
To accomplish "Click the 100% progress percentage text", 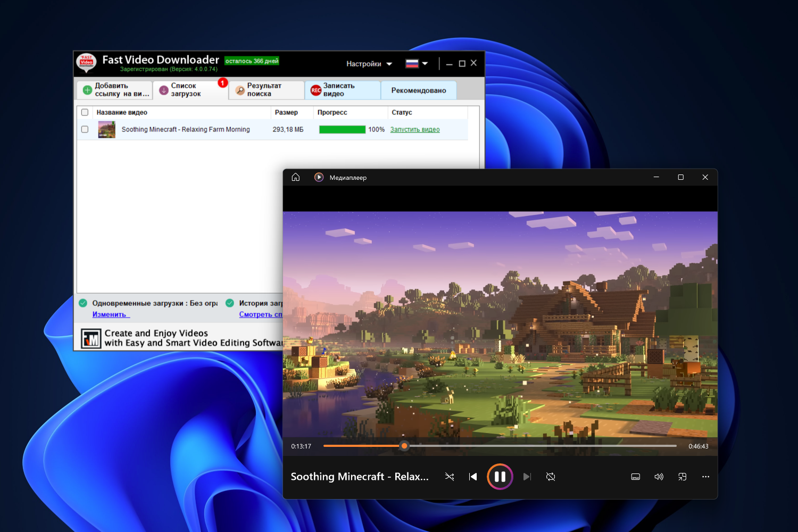I will coord(376,129).
